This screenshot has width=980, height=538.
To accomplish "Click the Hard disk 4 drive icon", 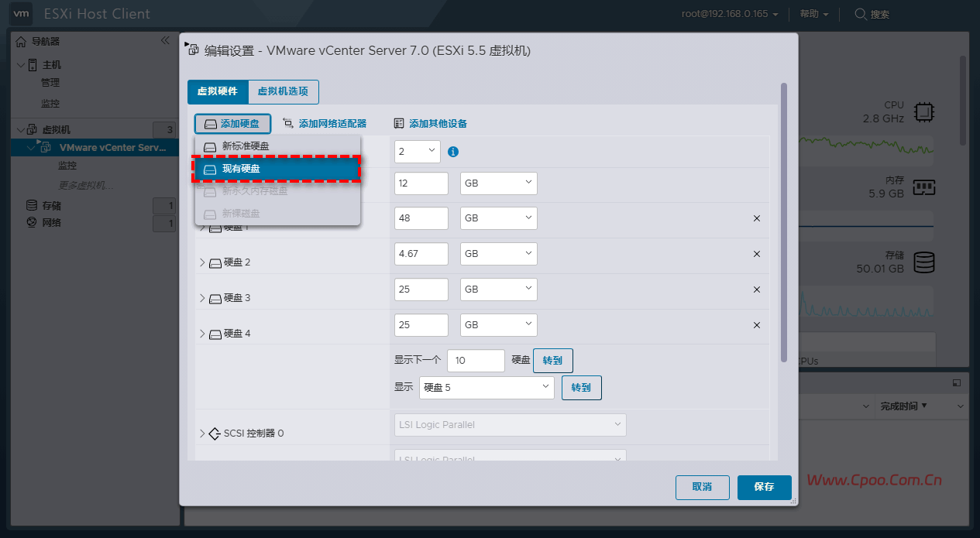I will 215,334.
